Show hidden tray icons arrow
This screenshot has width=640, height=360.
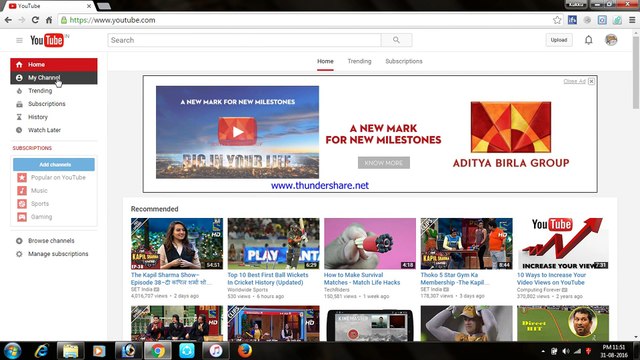pos(543,351)
